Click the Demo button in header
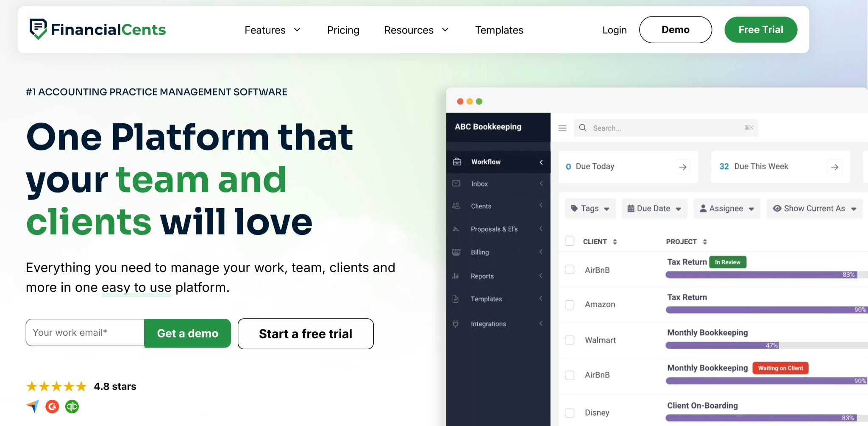 (x=676, y=30)
